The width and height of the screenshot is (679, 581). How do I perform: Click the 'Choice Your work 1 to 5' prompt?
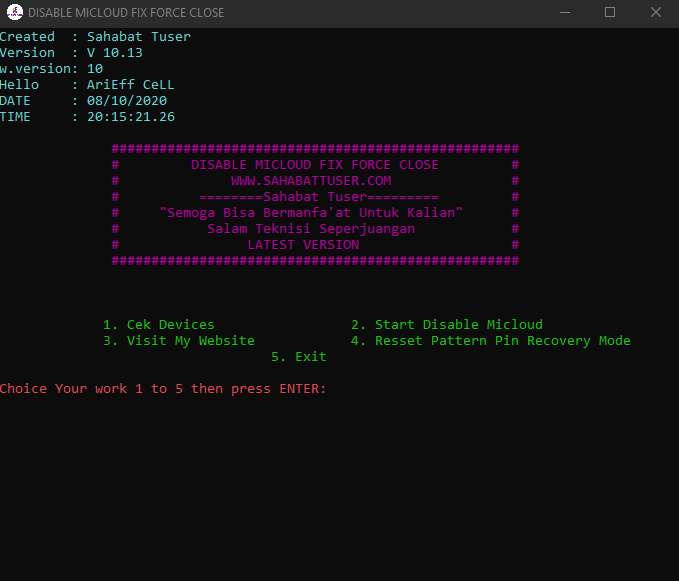163,389
